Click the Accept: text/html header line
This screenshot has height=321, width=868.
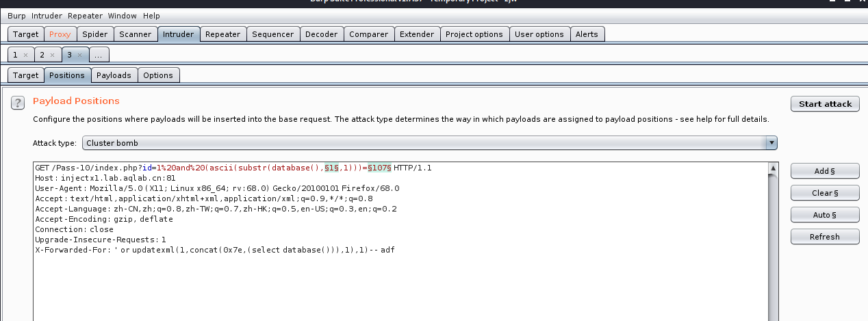(203, 198)
